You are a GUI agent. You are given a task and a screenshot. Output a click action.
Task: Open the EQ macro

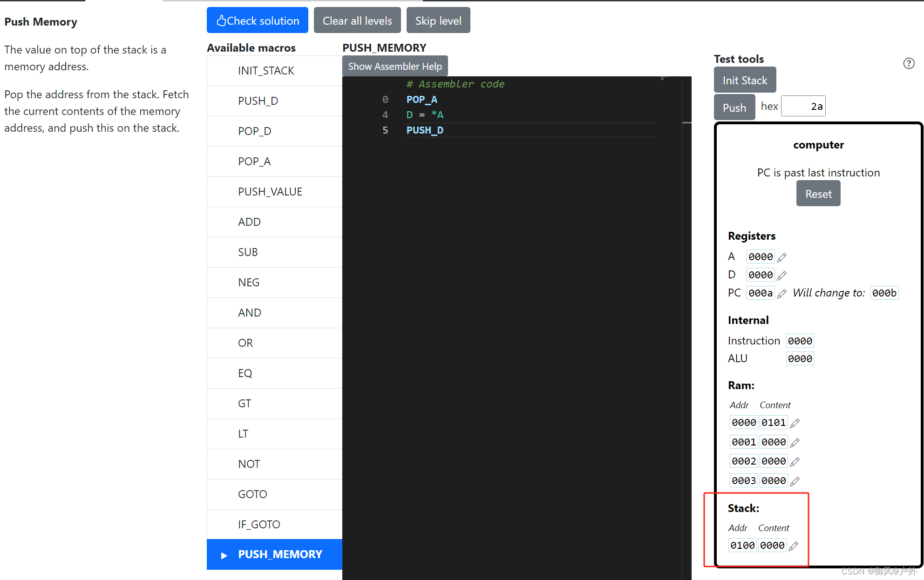[274, 373]
